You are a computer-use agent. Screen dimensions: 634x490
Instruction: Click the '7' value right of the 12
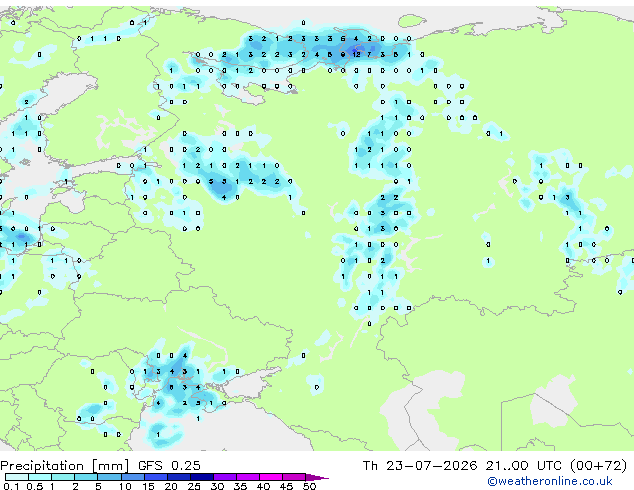click(369, 54)
